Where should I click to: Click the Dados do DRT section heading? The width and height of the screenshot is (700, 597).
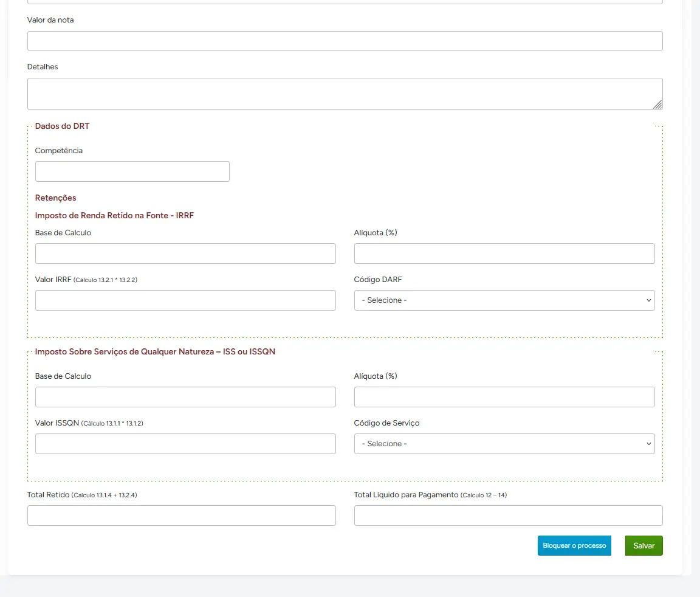coord(62,126)
